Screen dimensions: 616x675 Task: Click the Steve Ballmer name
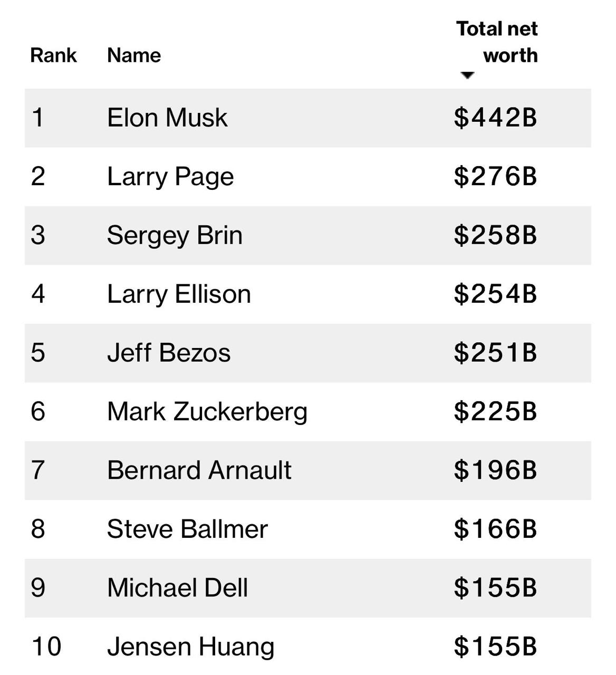(187, 529)
